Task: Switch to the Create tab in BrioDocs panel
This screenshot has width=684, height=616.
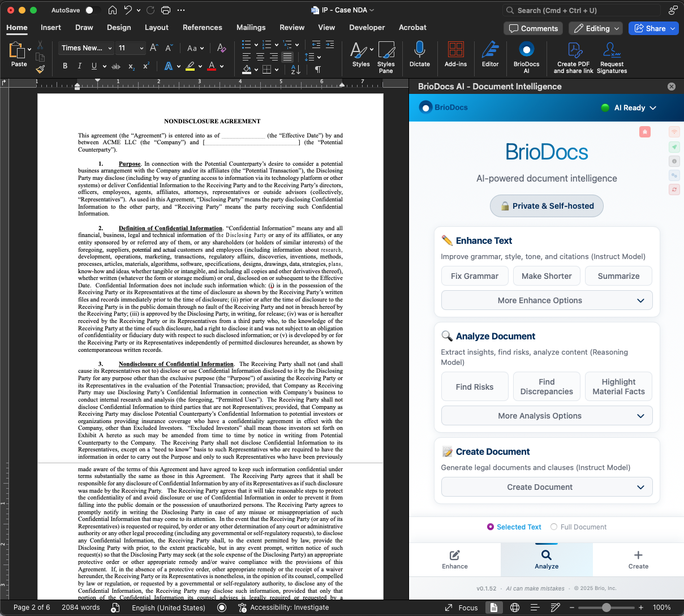Action: point(638,559)
